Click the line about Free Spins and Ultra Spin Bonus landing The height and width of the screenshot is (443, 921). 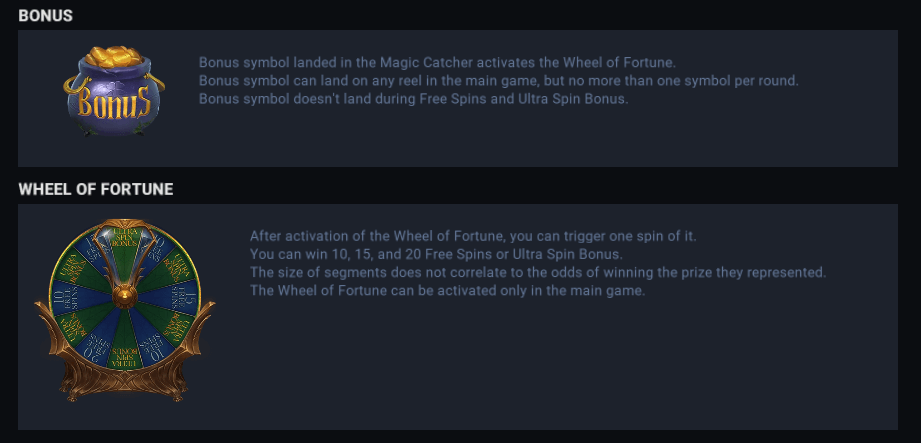pos(413,98)
